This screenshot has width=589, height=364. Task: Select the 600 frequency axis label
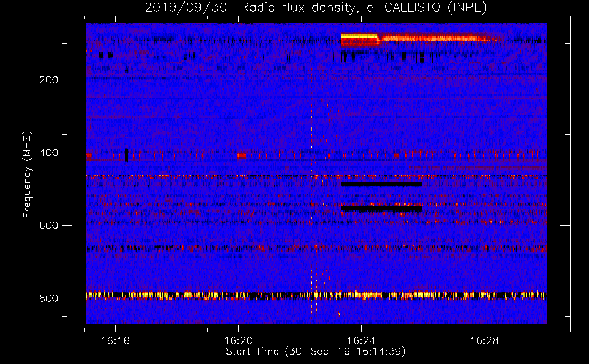[49, 226]
